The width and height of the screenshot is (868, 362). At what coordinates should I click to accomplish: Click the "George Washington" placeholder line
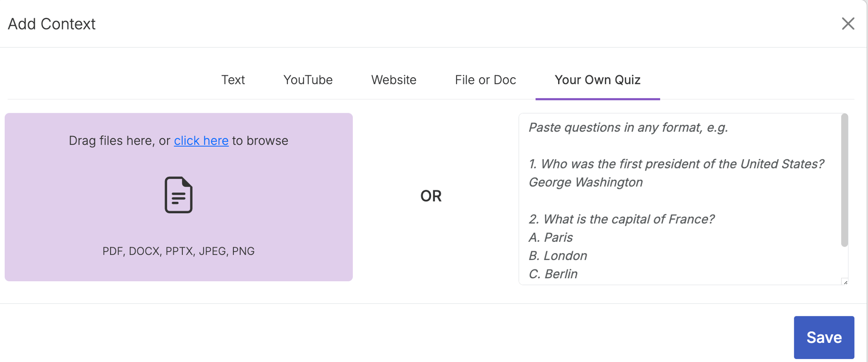click(x=585, y=182)
